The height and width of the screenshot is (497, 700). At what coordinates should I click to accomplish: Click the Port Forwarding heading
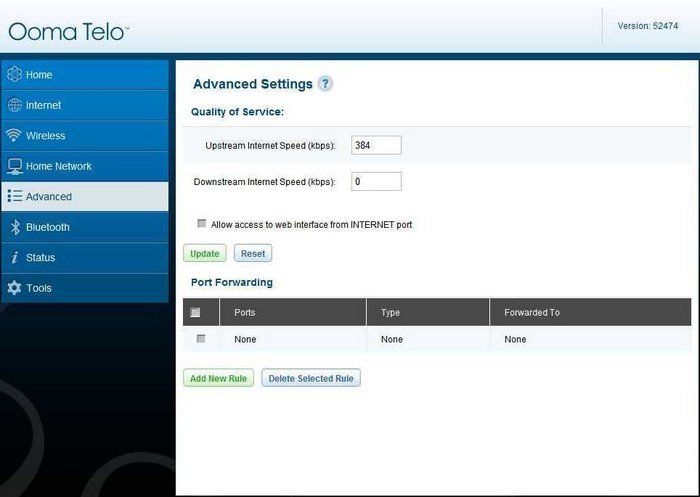(x=232, y=282)
